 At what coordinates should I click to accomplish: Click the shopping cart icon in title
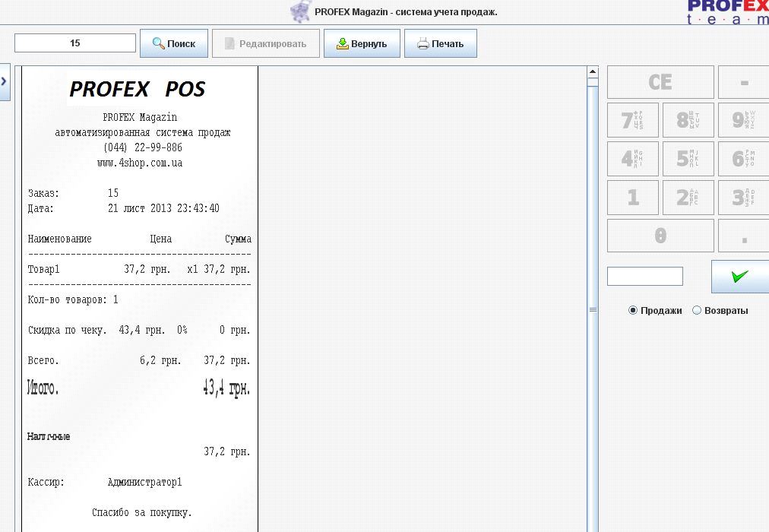[x=301, y=11]
